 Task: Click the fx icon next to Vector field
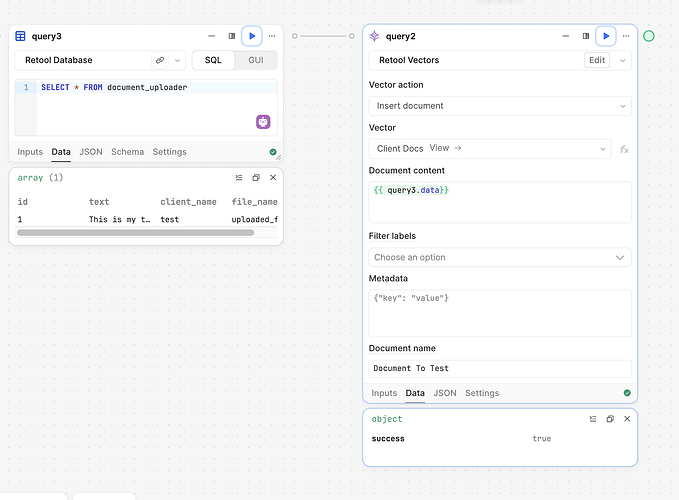624,148
